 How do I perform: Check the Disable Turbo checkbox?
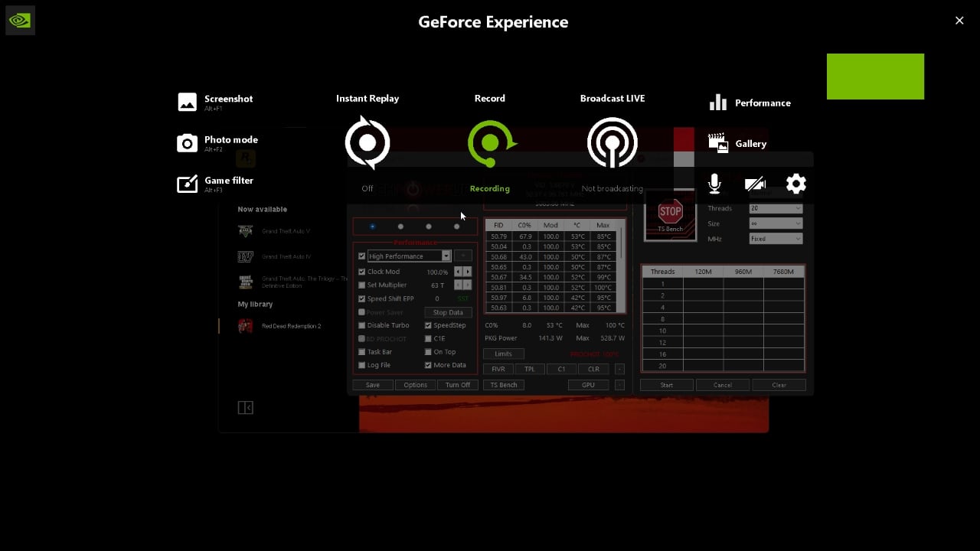point(362,325)
